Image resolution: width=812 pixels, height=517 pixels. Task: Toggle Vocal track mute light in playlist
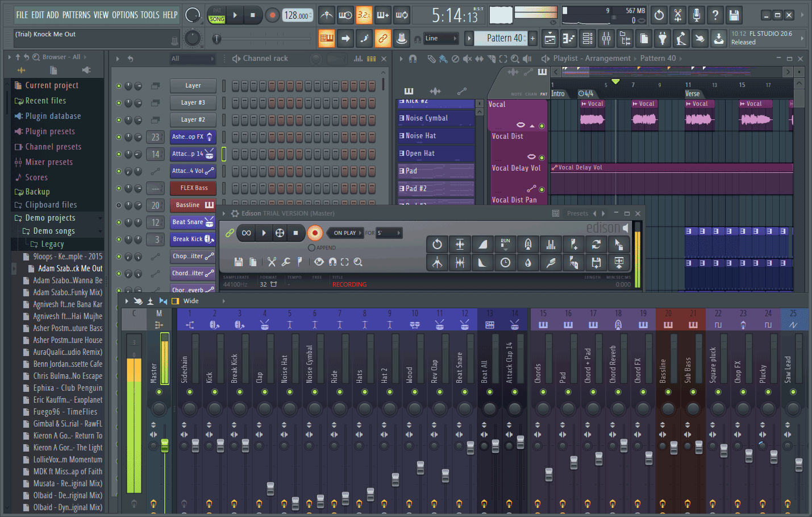542,126
